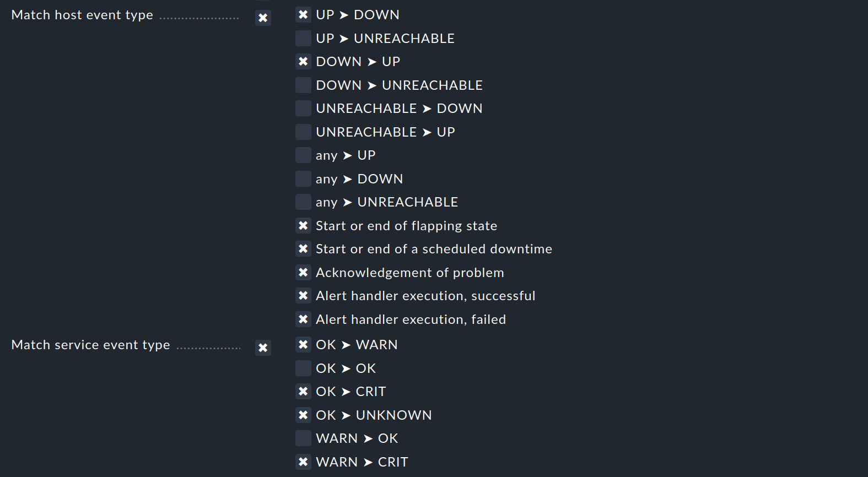Remove the Match service event type condition
Viewport: 868px width, 477px height.
pyautogui.click(x=263, y=348)
